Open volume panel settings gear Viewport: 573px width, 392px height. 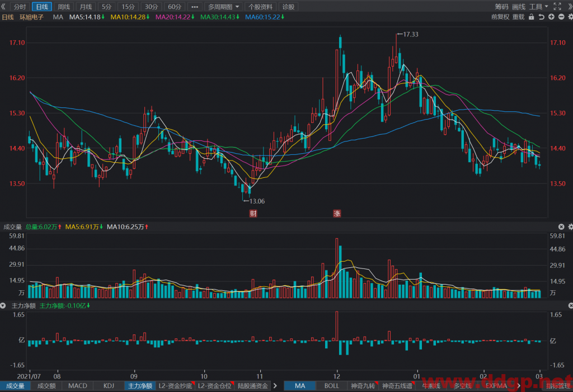(x=570, y=227)
